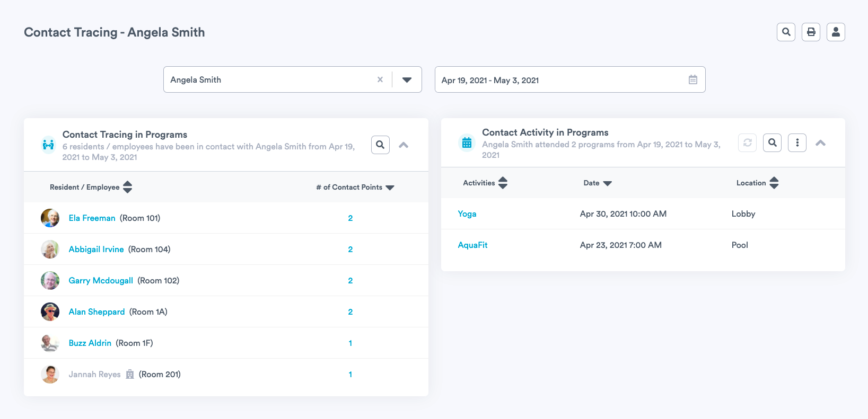Click Alan Sheppard's avatar thumbnail

(x=50, y=311)
